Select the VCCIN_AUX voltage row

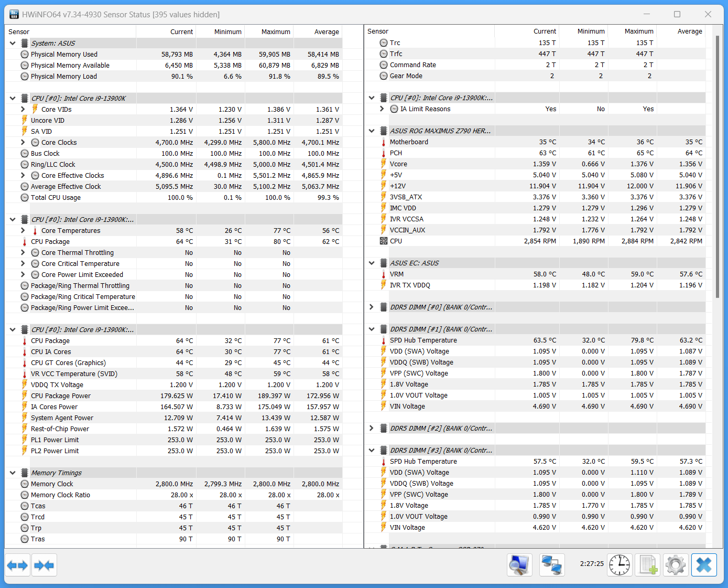coord(535,230)
